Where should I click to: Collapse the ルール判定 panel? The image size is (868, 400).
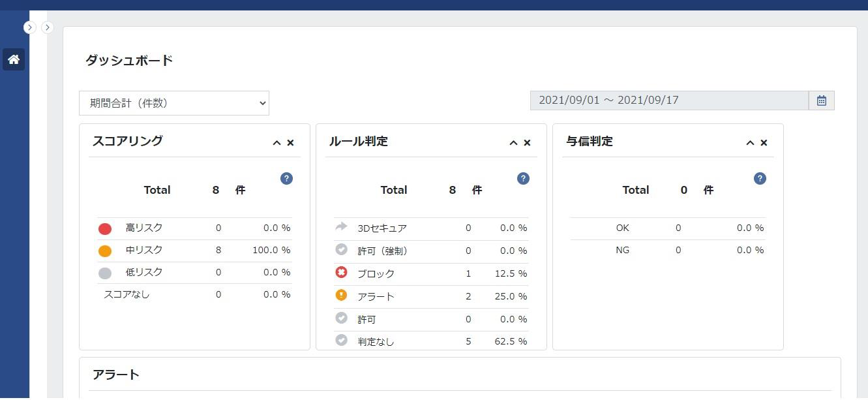(x=513, y=143)
